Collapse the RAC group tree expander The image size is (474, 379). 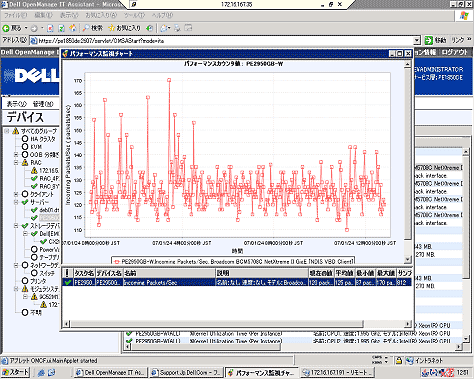tap(16, 163)
